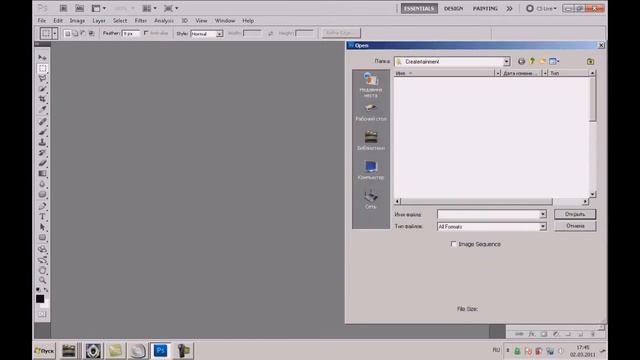This screenshot has width=640, height=360.
Task: Select the Spot Healing Brush tool
Action: click(x=42, y=122)
